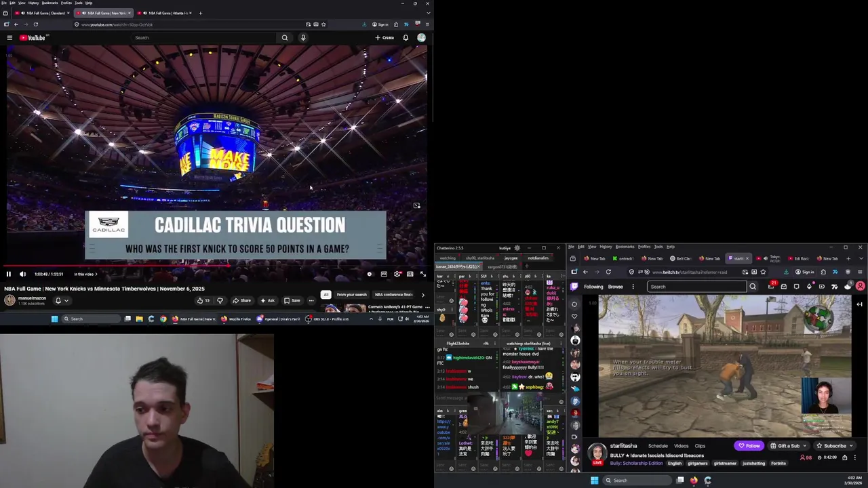Pause the YouTube video playback

point(9,274)
